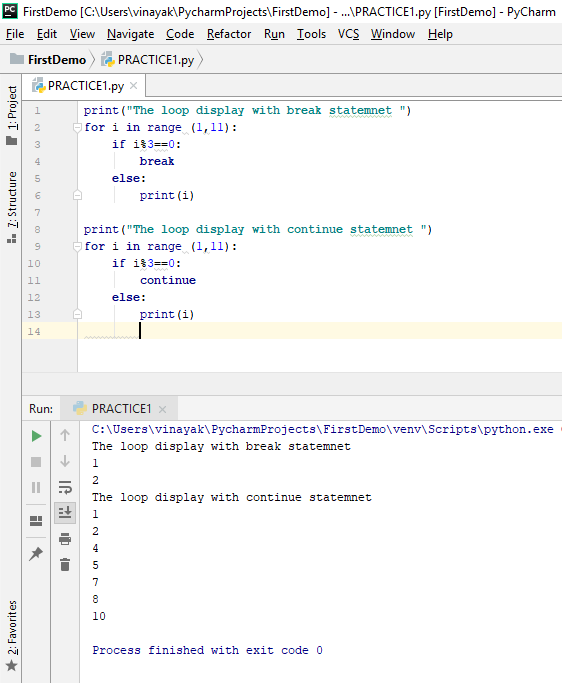Image resolution: width=562 pixels, height=683 pixels.
Task: Click the 'Run:' label in tool window header
Action: (41, 409)
